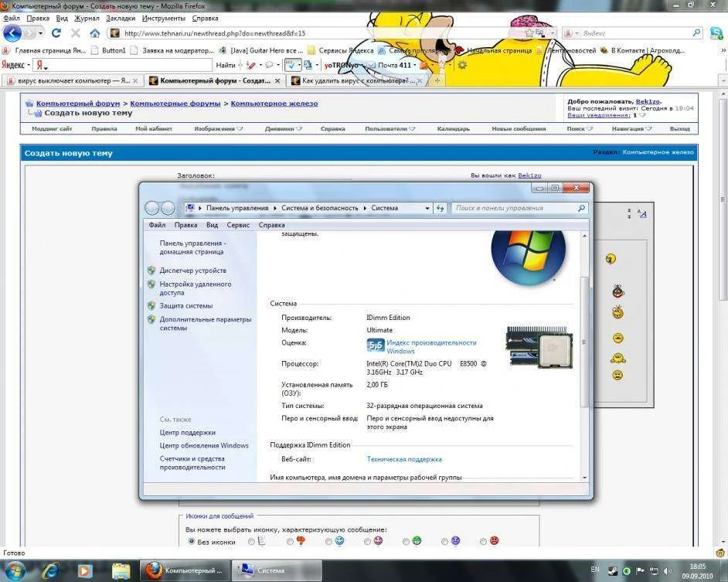Open Firefox 'Инструменты' menu
The height and width of the screenshot is (582, 728).
click(x=163, y=18)
